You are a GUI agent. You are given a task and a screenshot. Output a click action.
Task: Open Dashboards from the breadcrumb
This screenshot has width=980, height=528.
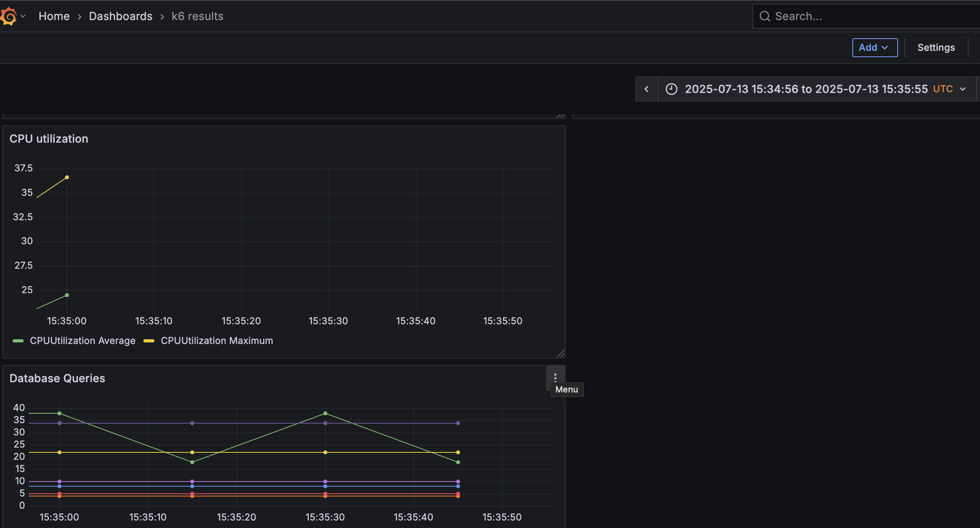121,16
